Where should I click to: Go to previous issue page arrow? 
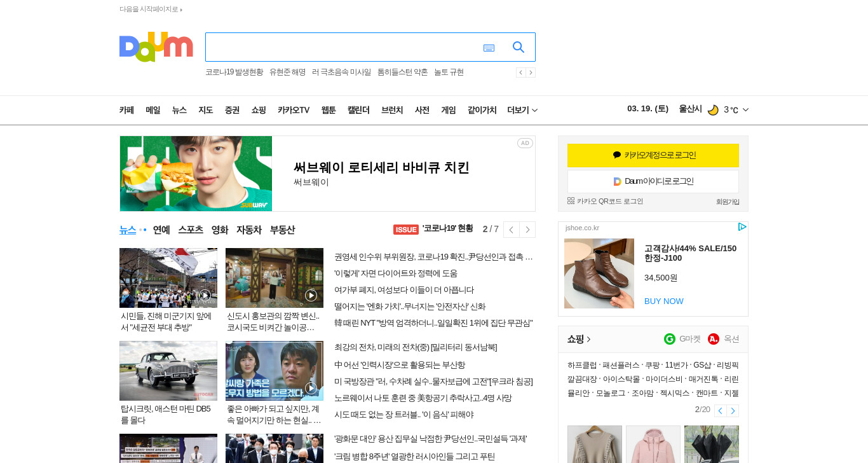pyautogui.click(x=511, y=230)
